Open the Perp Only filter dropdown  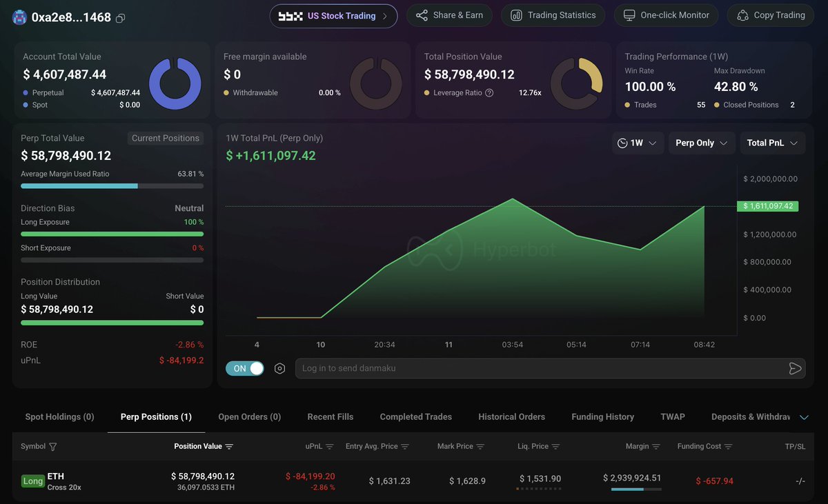(x=702, y=143)
